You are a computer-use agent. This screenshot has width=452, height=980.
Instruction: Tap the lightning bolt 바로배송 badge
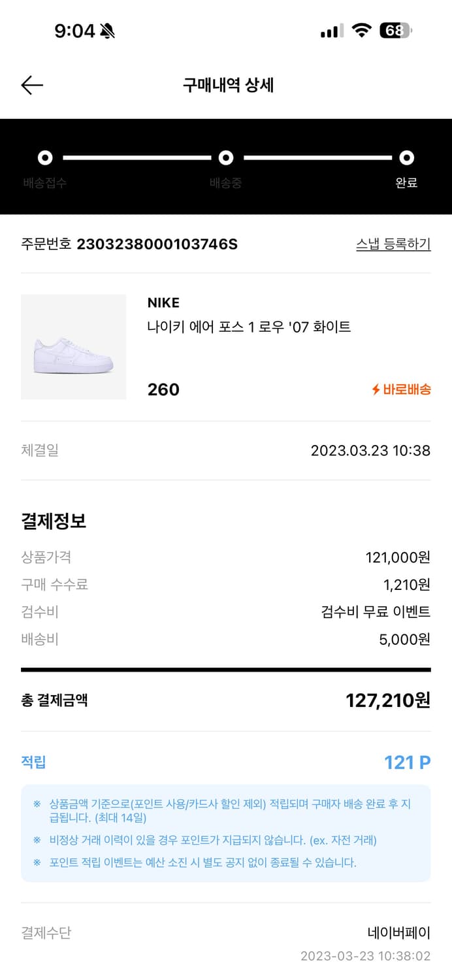[401, 390]
